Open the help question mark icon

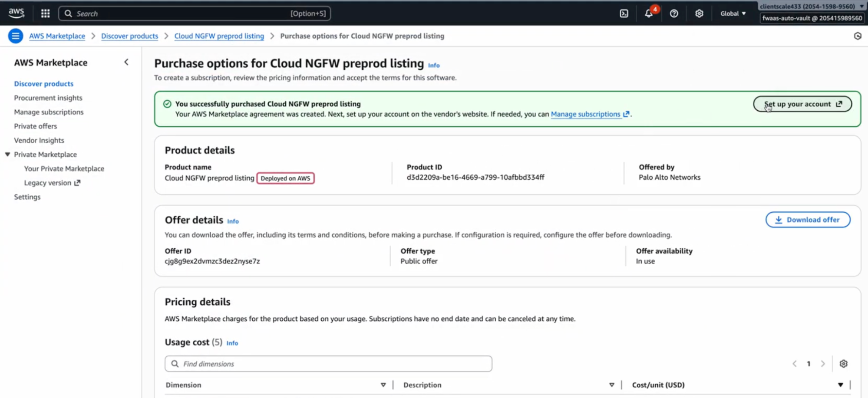[x=674, y=13]
